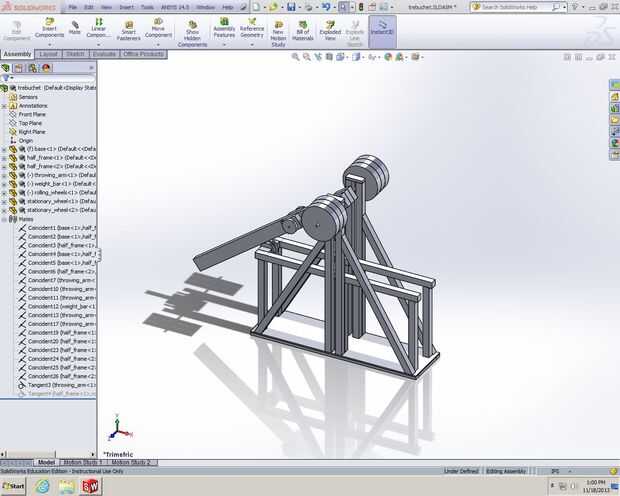Click the Undo arrow icon
The height and width of the screenshot is (496, 620).
click(326, 7)
